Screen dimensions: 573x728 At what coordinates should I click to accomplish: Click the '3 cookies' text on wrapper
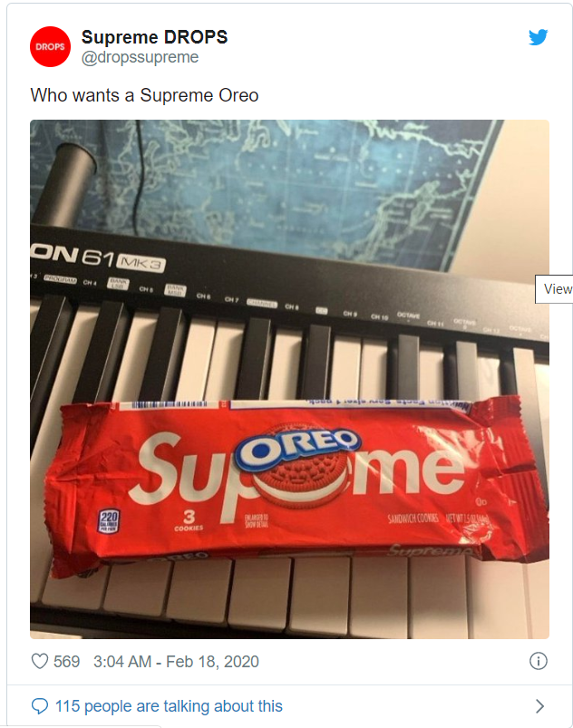189,520
